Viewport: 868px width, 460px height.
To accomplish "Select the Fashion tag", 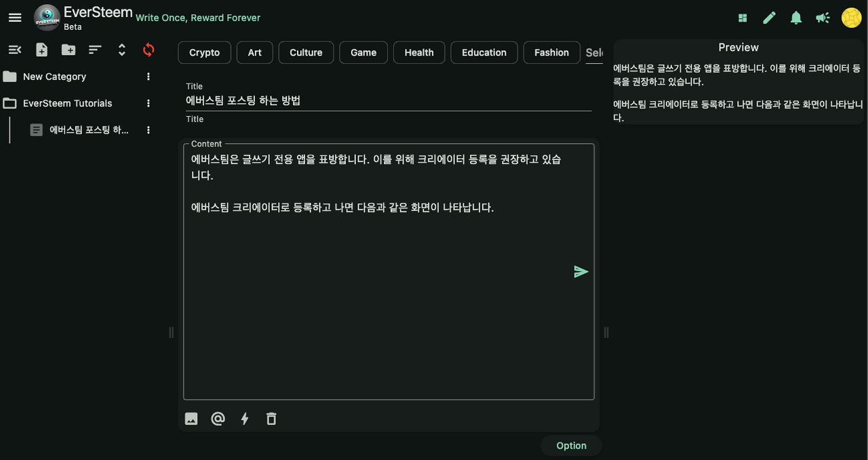I will [551, 52].
